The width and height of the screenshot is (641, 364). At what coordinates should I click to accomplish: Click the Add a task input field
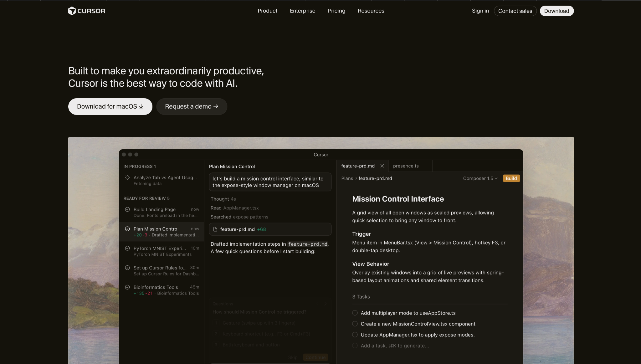point(395,346)
